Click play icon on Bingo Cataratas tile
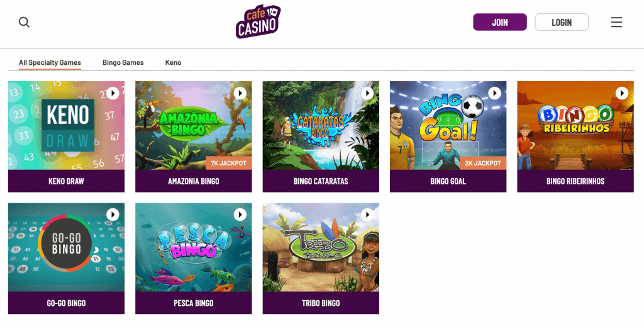 [367, 93]
